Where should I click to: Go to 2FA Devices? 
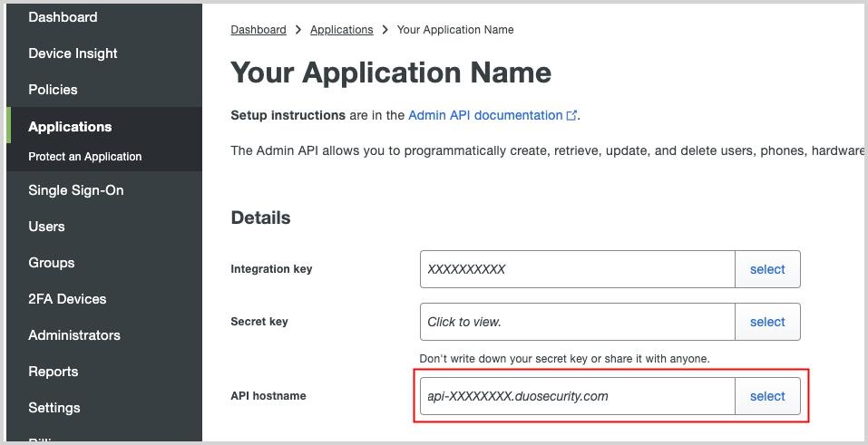(67, 299)
